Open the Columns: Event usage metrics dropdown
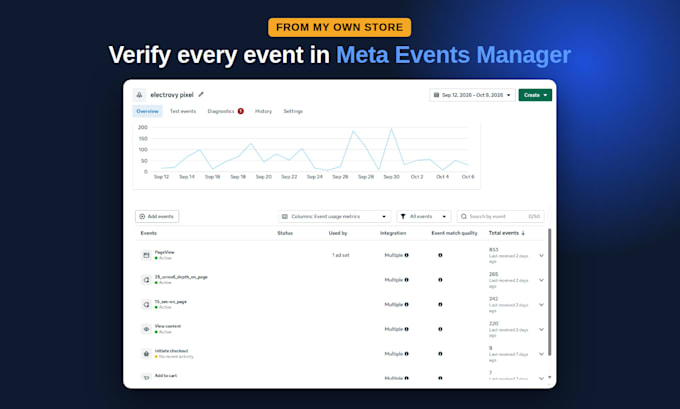680x409 pixels. point(334,216)
